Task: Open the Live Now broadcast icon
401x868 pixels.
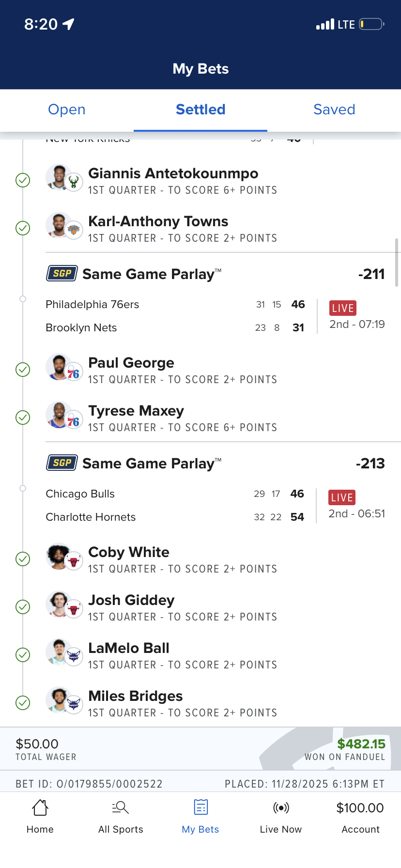Action: tap(281, 807)
